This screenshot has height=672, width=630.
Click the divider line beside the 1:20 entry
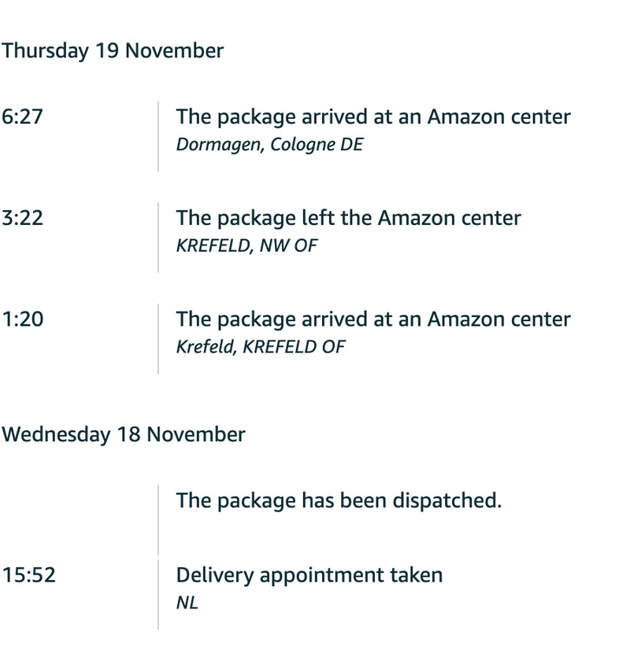pyautogui.click(x=158, y=338)
